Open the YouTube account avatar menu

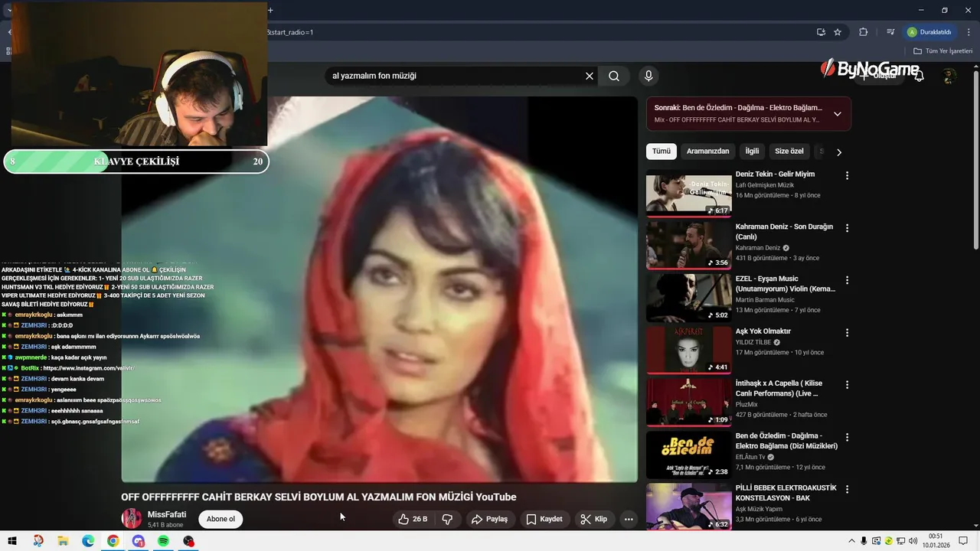(949, 76)
